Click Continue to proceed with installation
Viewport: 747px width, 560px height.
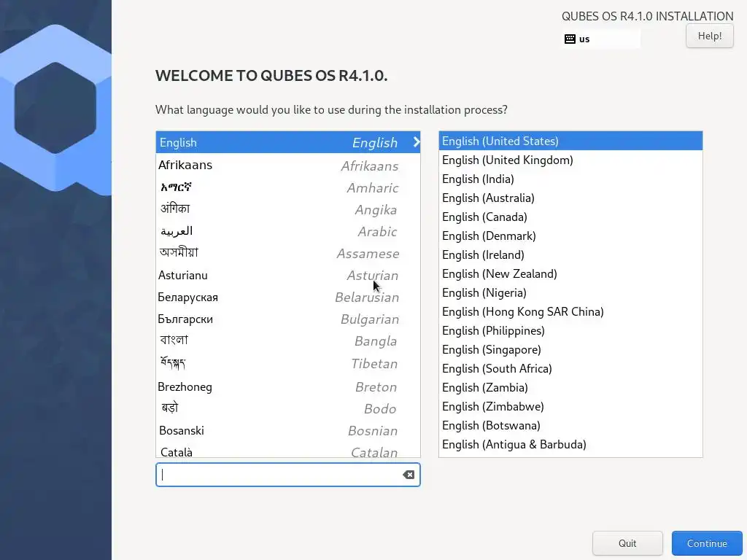[x=707, y=543]
